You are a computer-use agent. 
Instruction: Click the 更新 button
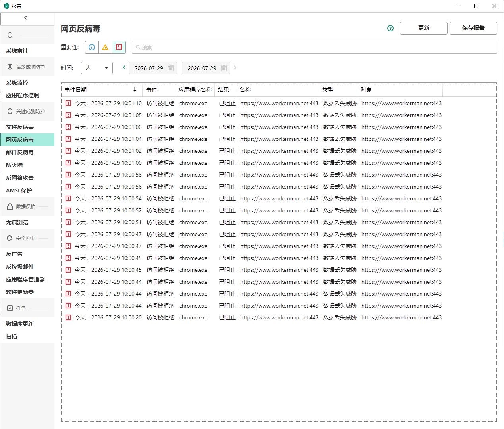coord(424,28)
